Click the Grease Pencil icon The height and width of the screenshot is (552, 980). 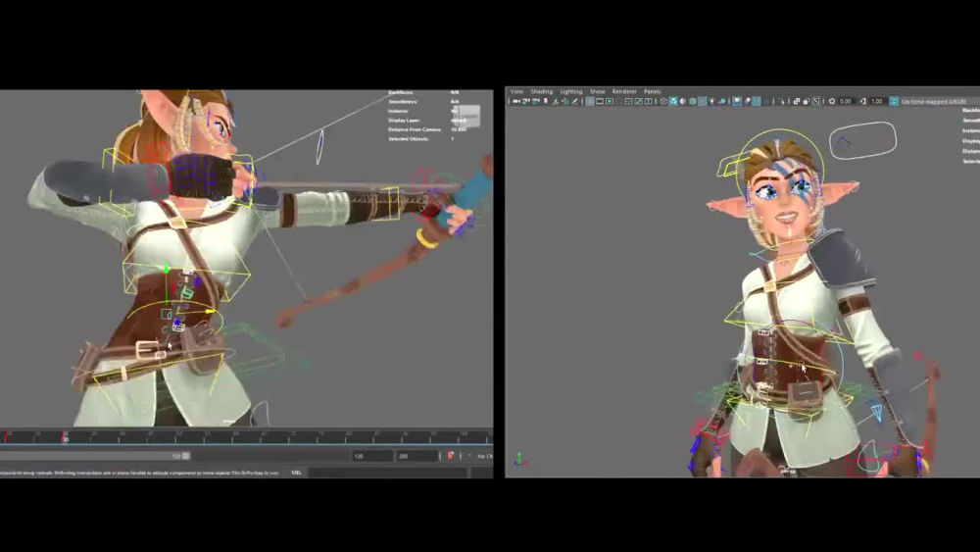575,101
